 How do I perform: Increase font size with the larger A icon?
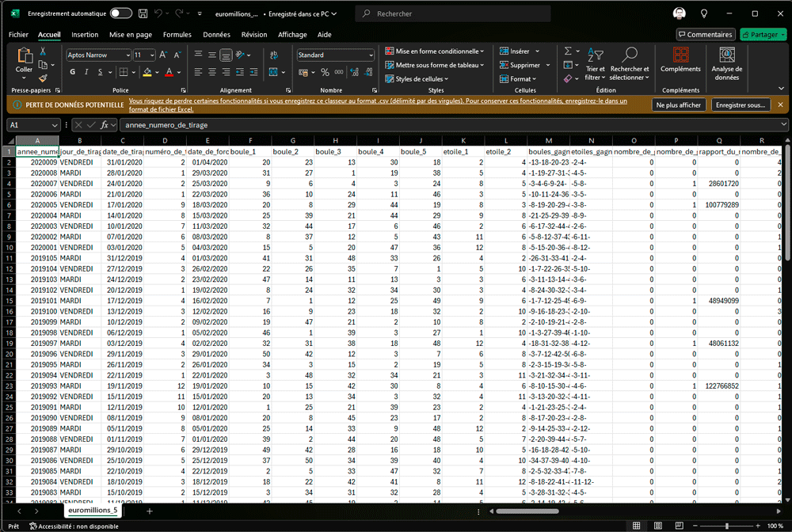tap(163, 55)
